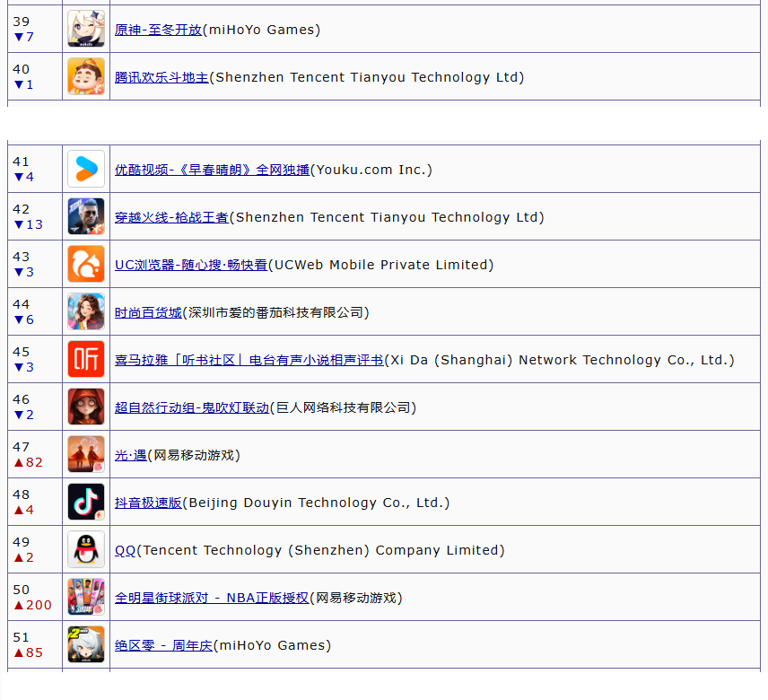The image size is (768, 700).
Task: Click the red Ximalaya 听 icon
Action: pos(86,359)
